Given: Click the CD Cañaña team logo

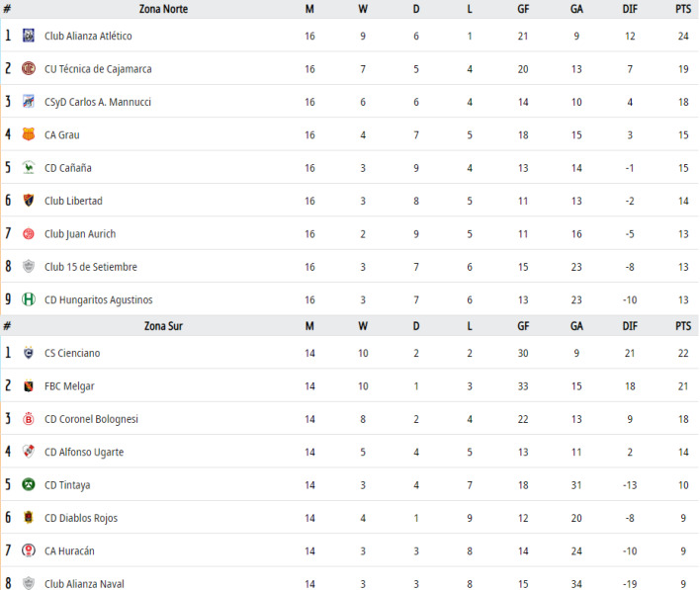Looking at the screenshot, I should pos(29,167).
